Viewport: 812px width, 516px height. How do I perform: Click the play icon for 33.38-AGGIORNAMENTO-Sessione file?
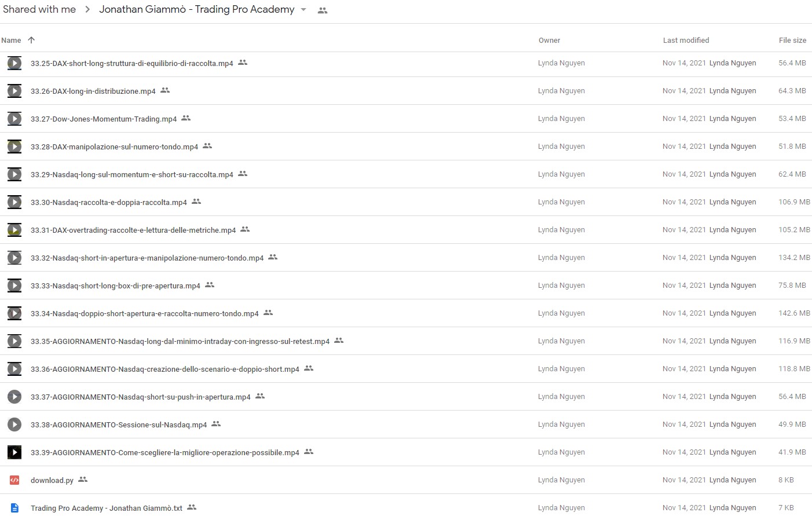point(14,424)
